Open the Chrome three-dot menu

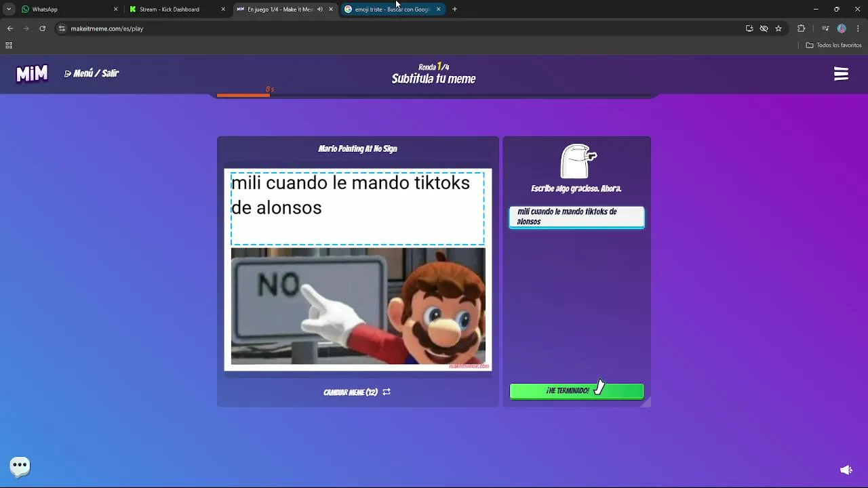point(857,28)
